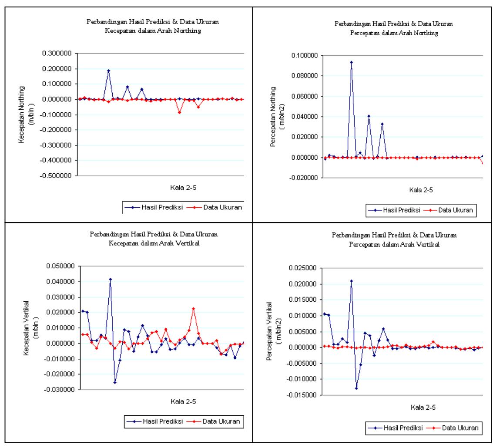Click the 'Kecepatan Vertikal (m/bln)' axis label

(30, 328)
